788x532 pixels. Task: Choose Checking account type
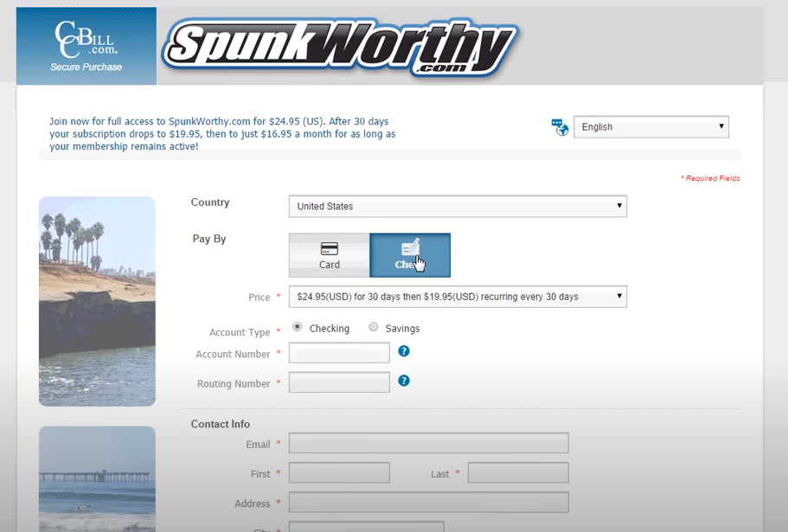(x=298, y=327)
